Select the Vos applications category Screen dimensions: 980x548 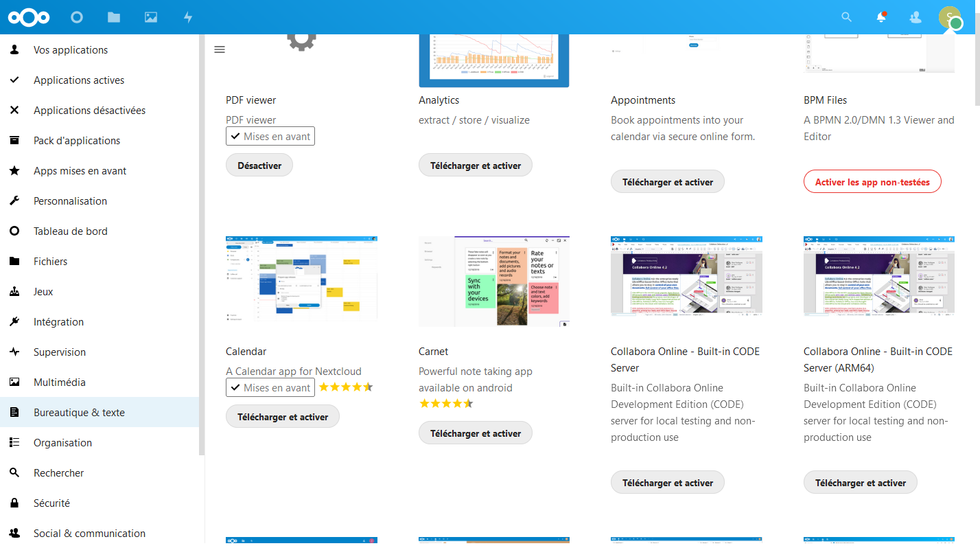coord(100,49)
